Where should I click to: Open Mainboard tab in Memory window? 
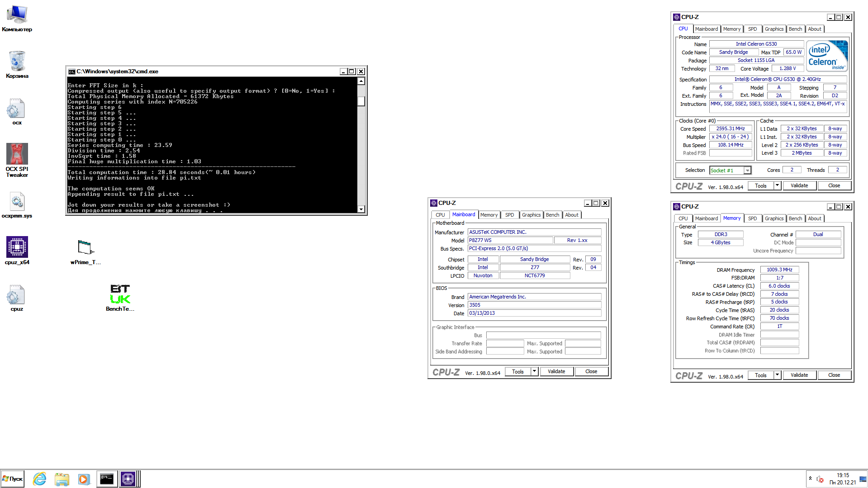707,218
